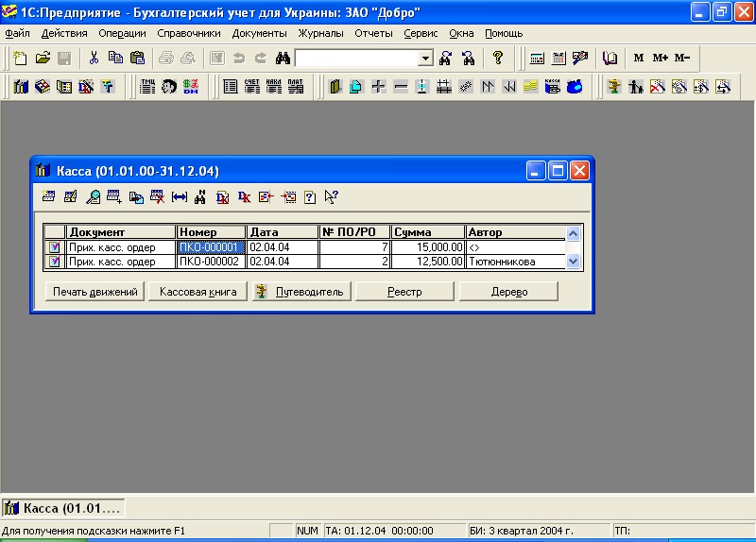Open the Помощь menu
Screen dimensions: 756x542
click(x=504, y=33)
